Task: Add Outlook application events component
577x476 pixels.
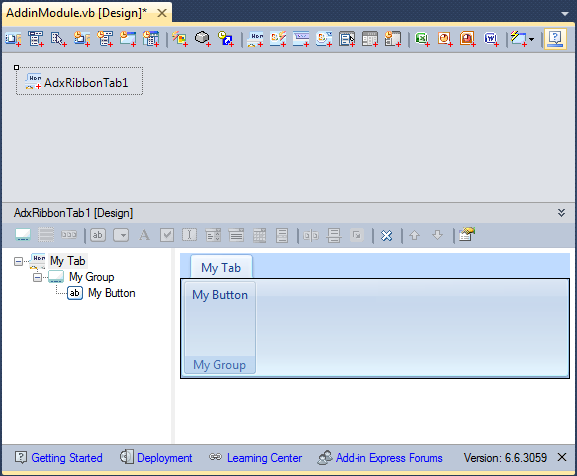Action: 445,39
